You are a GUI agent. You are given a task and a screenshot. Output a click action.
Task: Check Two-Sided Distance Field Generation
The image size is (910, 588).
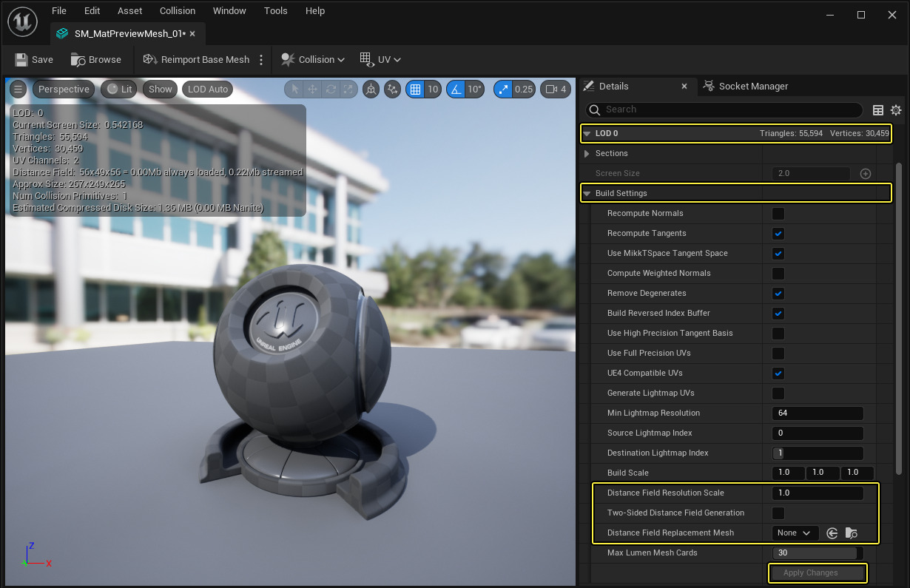(x=778, y=513)
